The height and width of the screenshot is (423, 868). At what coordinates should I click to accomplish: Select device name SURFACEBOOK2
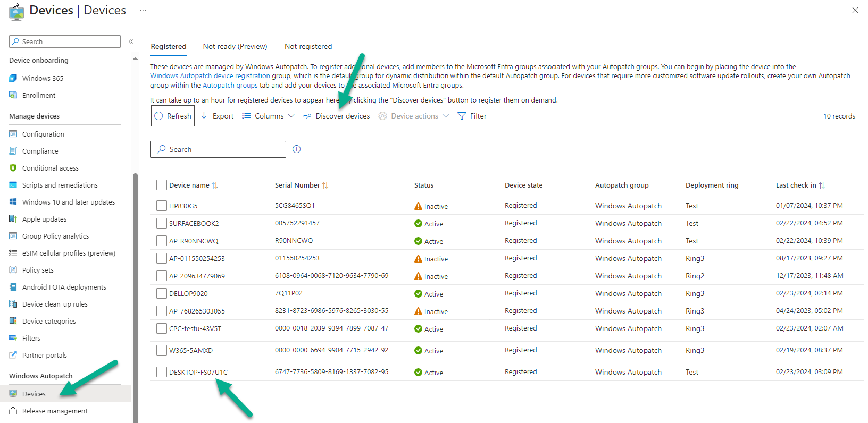194,223
